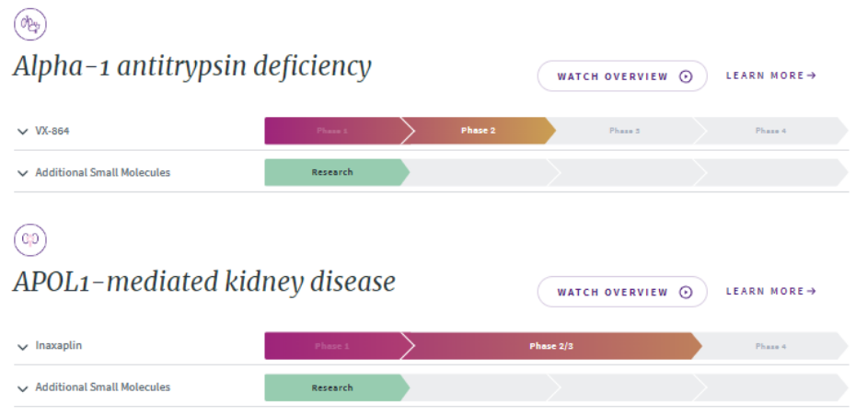The height and width of the screenshot is (416, 868).
Task: Open Learn More for Alpha-1 antitrypsin deficiency
Action: (x=770, y=75)
